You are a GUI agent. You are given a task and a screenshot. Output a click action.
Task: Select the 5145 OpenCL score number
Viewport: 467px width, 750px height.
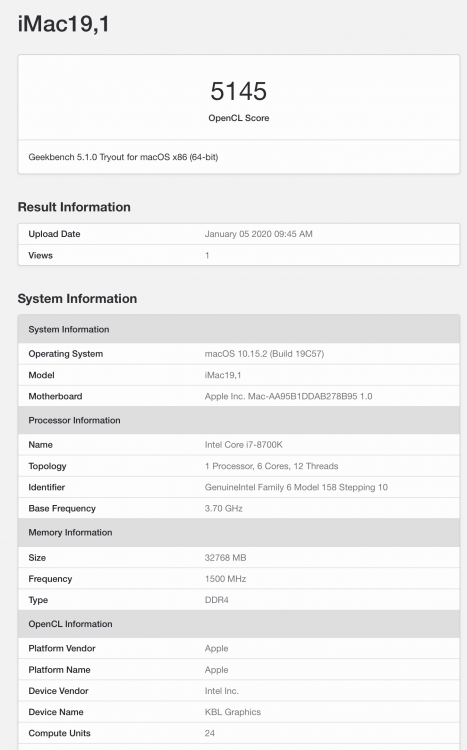tap(238, 91)
